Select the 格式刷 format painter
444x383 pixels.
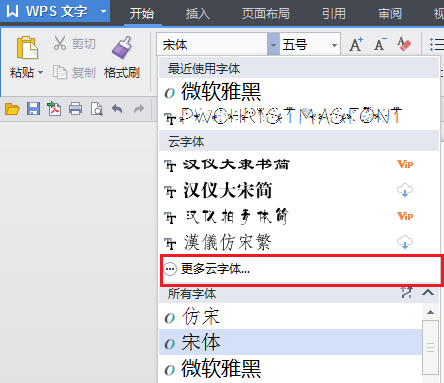coord(122,58)
